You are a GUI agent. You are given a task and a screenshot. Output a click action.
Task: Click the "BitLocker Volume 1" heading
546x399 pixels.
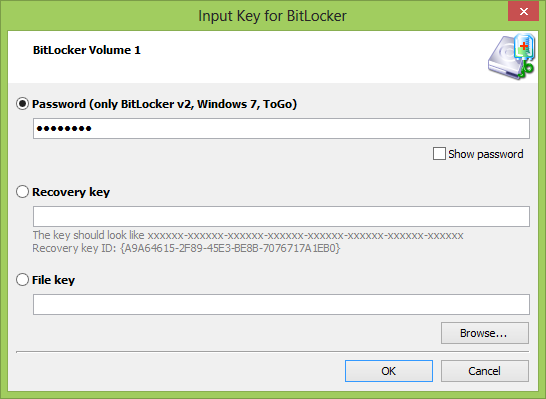point(87,50)
